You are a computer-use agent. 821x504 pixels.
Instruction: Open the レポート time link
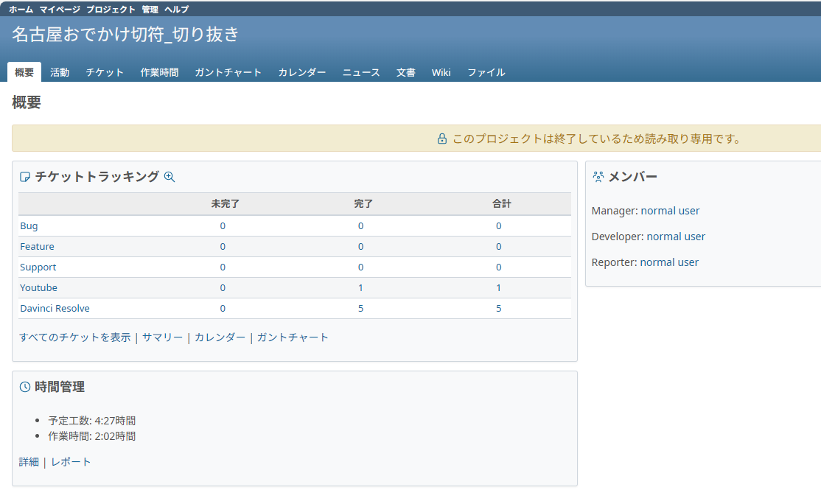[x=71, y=462]
